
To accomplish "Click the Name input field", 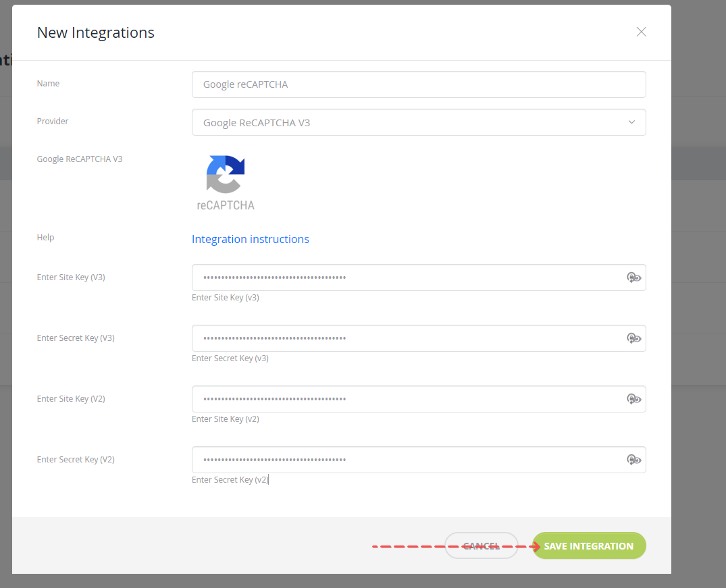I will (x=419, y=84).
